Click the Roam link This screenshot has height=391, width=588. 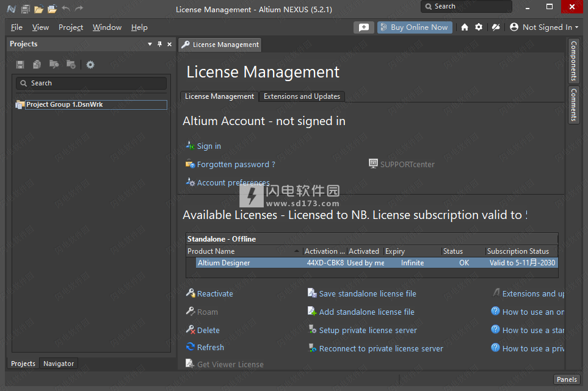(x=208, y=312)
